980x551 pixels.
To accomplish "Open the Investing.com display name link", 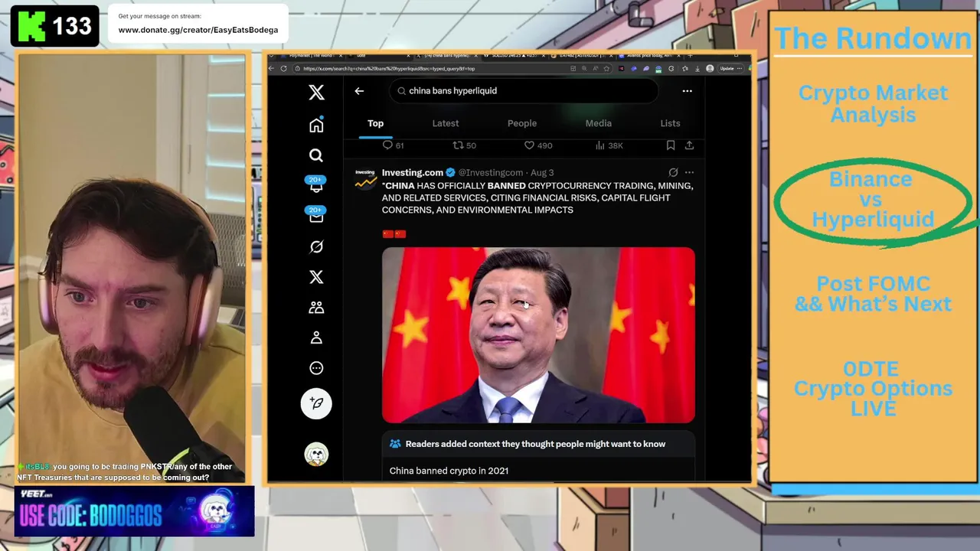I will click(413, 173).
